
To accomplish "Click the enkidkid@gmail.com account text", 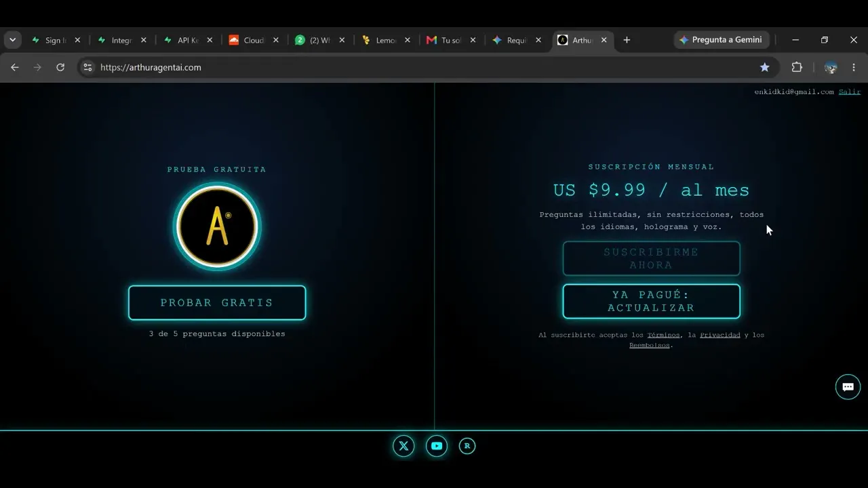I will click(x=794, y=91).
